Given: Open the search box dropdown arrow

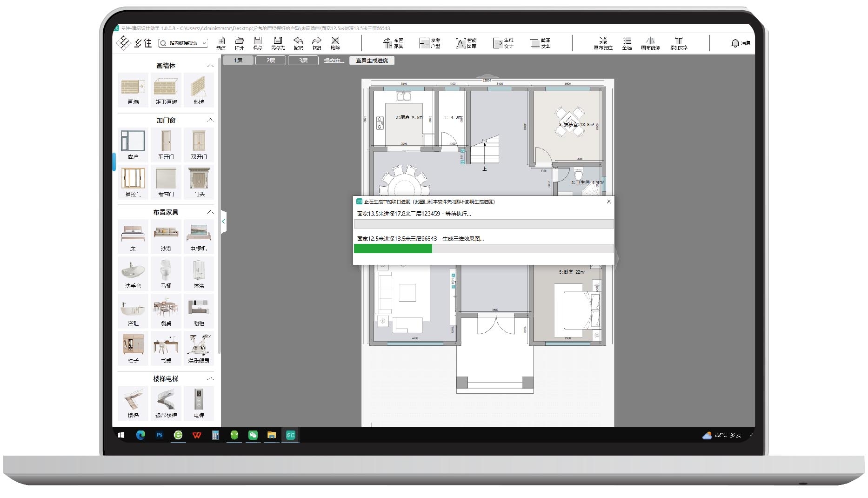Looking at the screenshot, I should point(204,43).
